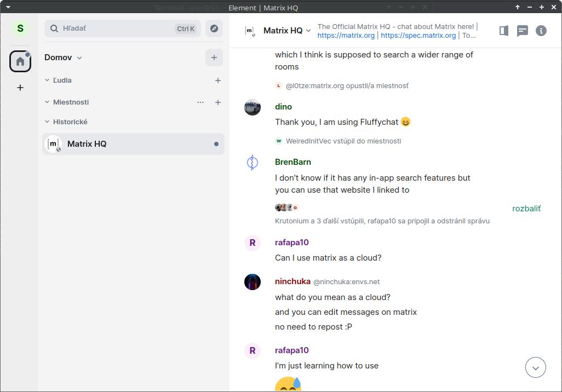Click title bar keep-above arrow icon
The image size is (562, 392).
pyautogui.click(x=517, y=7)
